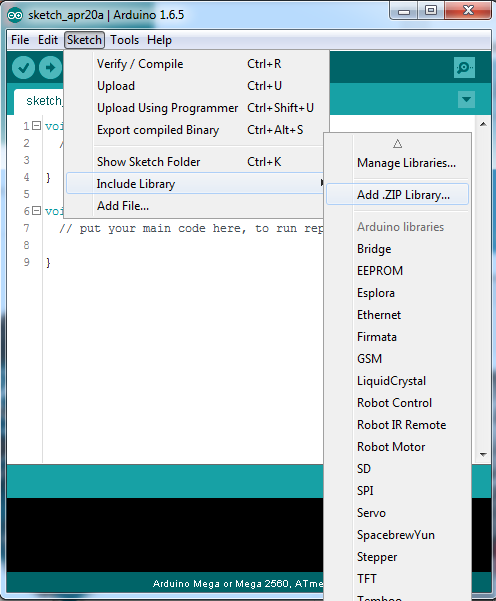Click the comment text on line 7
The height and width of the screenshot is (601, 496).
(x=191, y=228)
